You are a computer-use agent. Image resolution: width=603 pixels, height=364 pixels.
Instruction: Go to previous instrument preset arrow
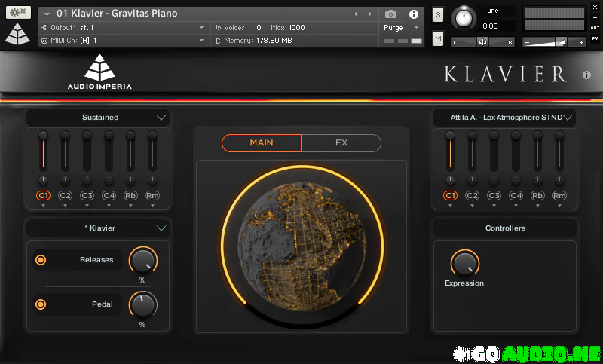coord(356,14)
